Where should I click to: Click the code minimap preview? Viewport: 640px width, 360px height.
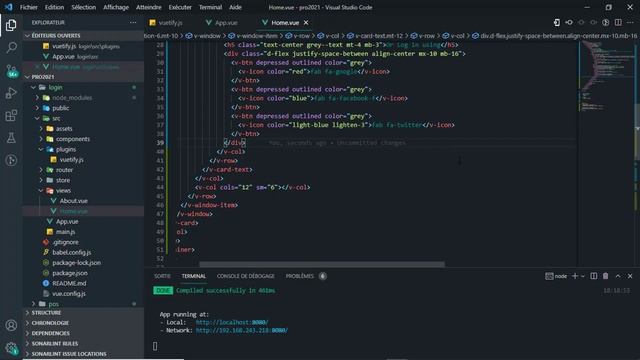point(606,76)
